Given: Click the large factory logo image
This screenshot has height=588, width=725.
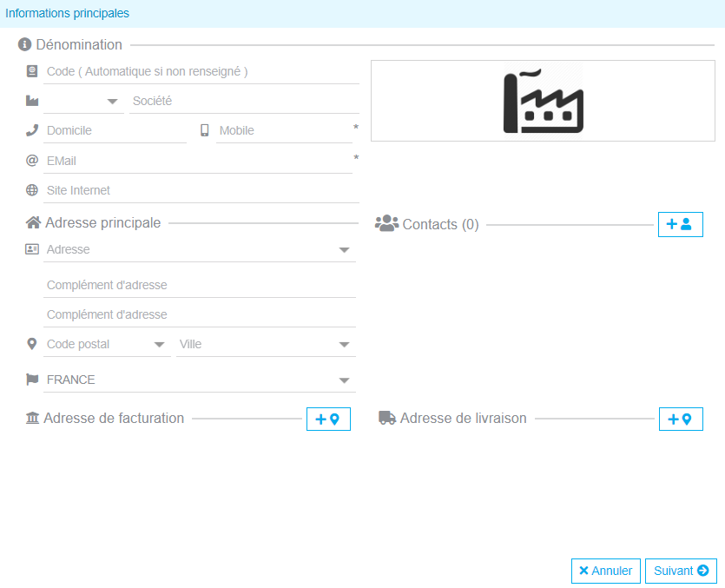Looking at the screenshot, I should point(543,101).
